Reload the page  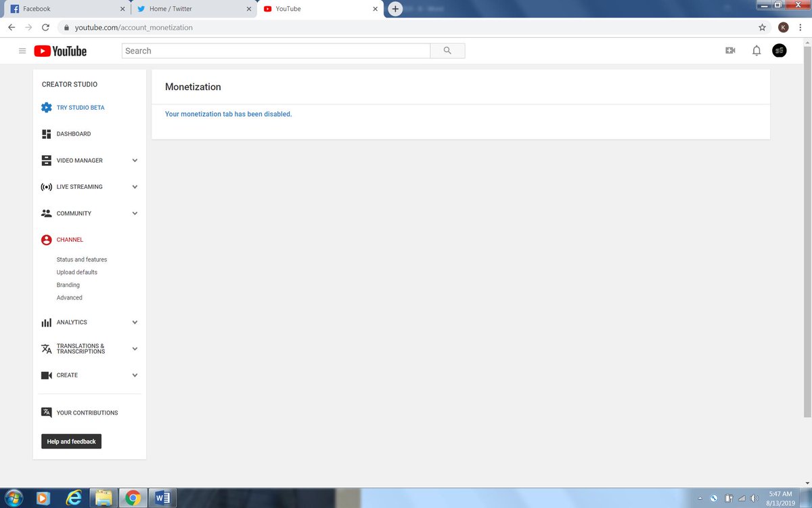(x=45, y=28)
